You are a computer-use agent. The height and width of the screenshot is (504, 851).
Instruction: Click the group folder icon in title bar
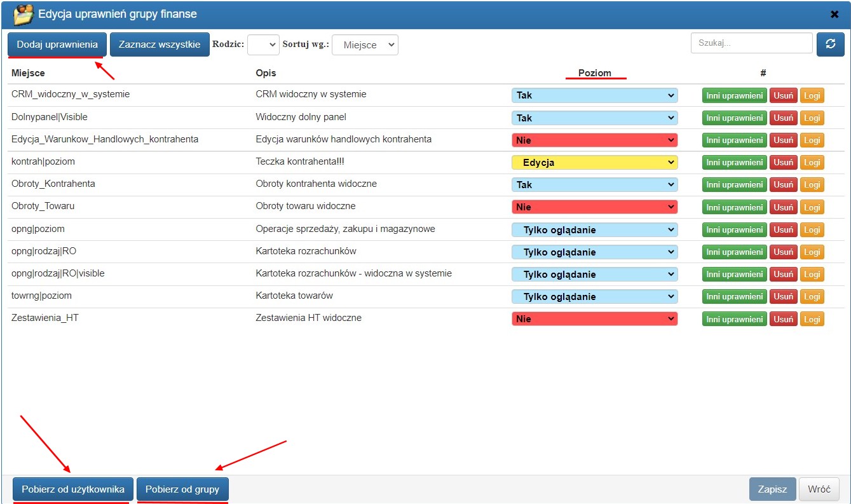[24, 14]
